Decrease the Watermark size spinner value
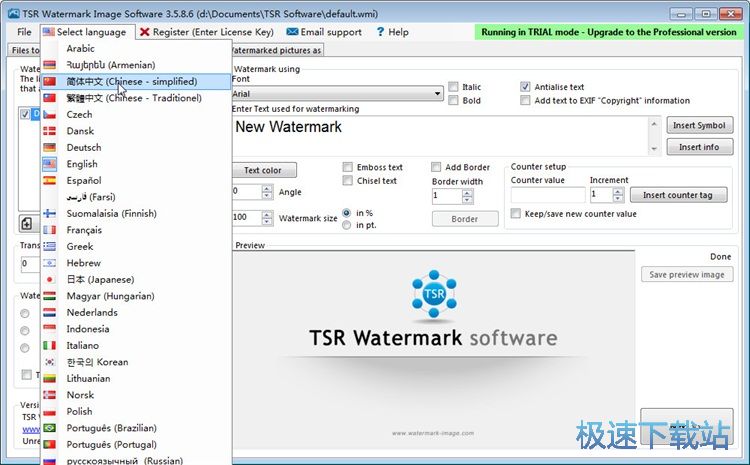The image size is (750, 465). click(x=267, y=221)
